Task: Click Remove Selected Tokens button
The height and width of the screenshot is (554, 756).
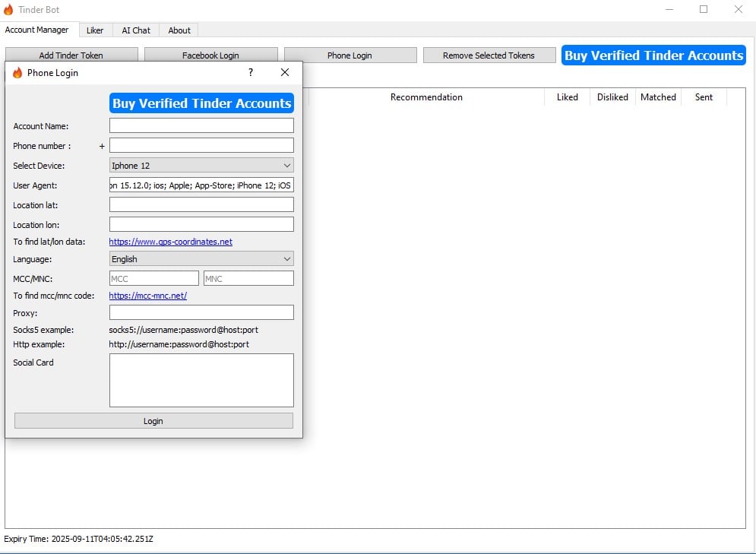Action: click(489, 55)
